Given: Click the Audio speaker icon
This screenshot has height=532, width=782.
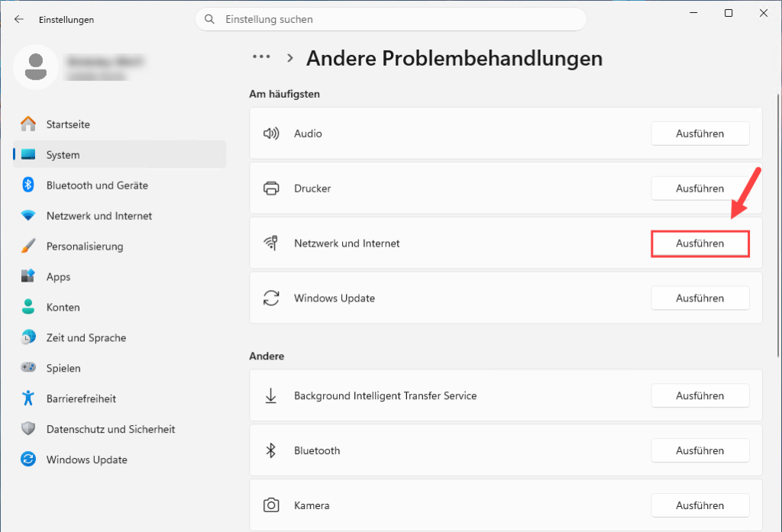Looking at the screenshot, I should [271, 133].
